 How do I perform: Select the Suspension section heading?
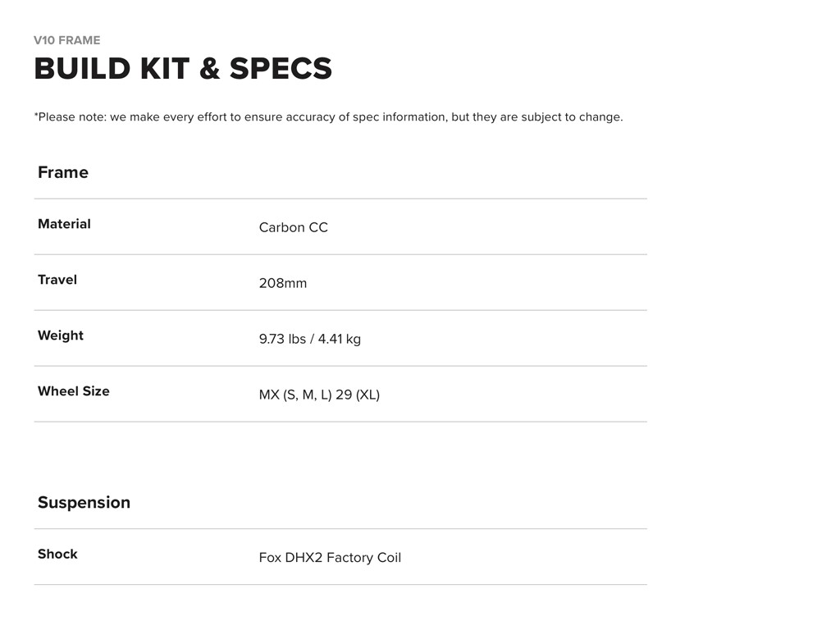pyautogui.click(x=84, y=502)
